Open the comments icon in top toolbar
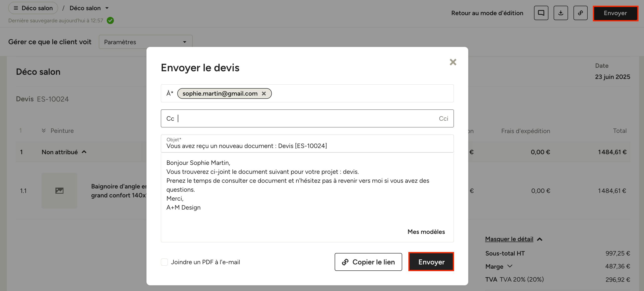Viewport: 644px width, 291px height. coord(541,13)
